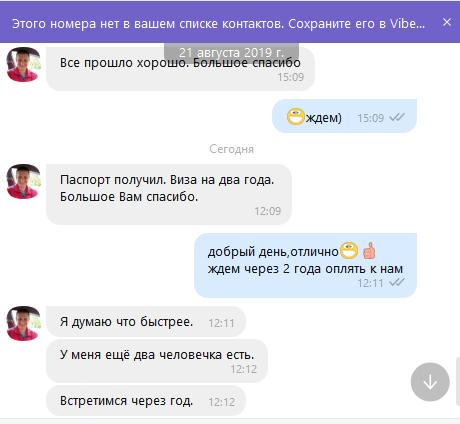Image resolution: width=460 pixels, height=424 pixels.
Task: Open the save contact notification banner text
Action: point(218,24)
